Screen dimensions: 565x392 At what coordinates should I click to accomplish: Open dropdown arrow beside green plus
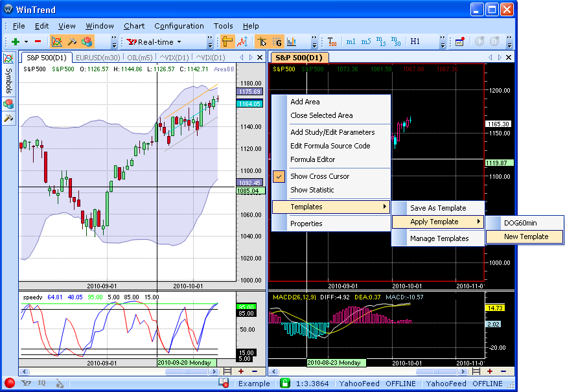[x=26, y=42]
